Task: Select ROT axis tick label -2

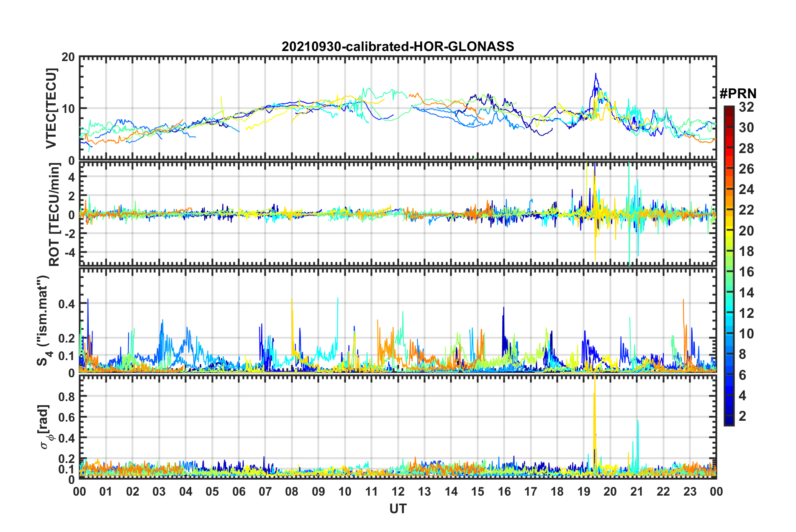Action: [x=69, y=234]
